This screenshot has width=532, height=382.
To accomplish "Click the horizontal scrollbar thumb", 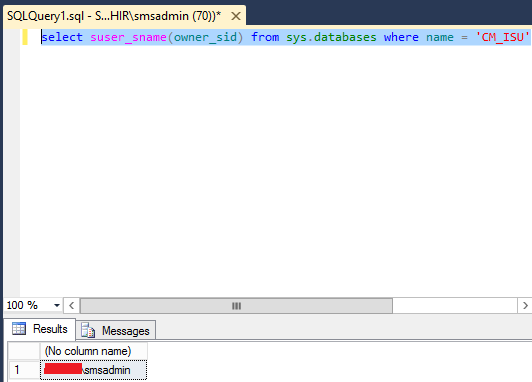I will 236,306.
